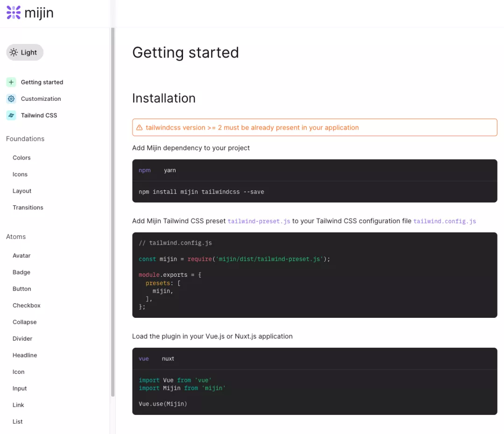Click the Installation heading
The image size is (504, 434).
164,98
